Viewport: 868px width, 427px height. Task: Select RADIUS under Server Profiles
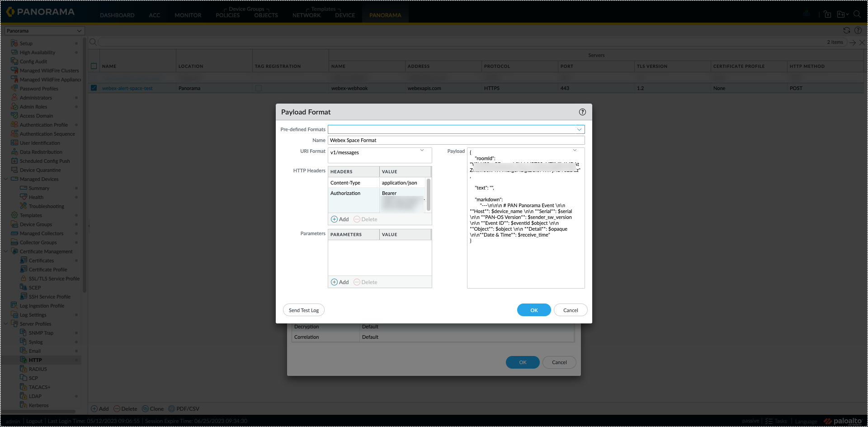click(x=38, y=369)
